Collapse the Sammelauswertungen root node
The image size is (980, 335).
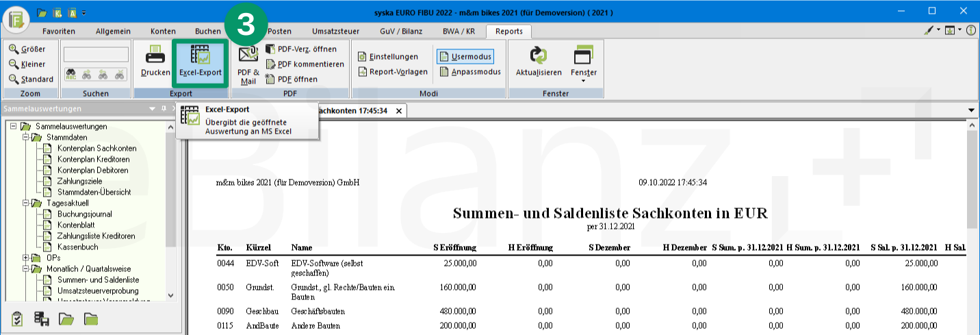pos(13,126)
